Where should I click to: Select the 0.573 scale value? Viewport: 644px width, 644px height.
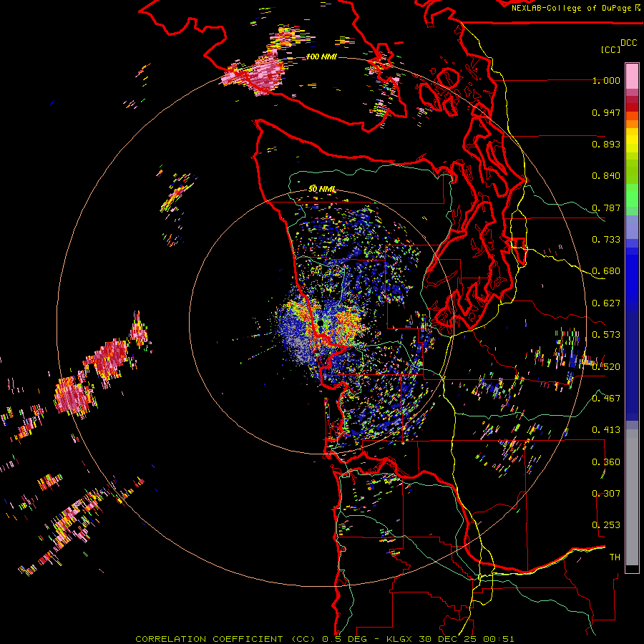606,335
